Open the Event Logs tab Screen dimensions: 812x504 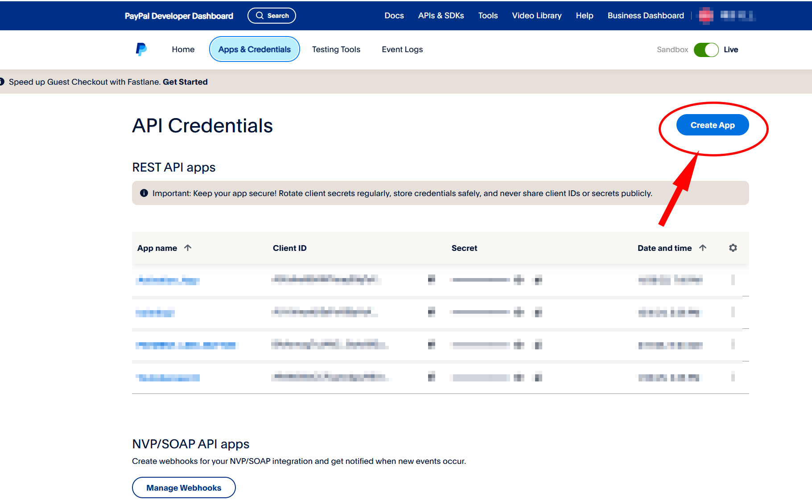402,49
